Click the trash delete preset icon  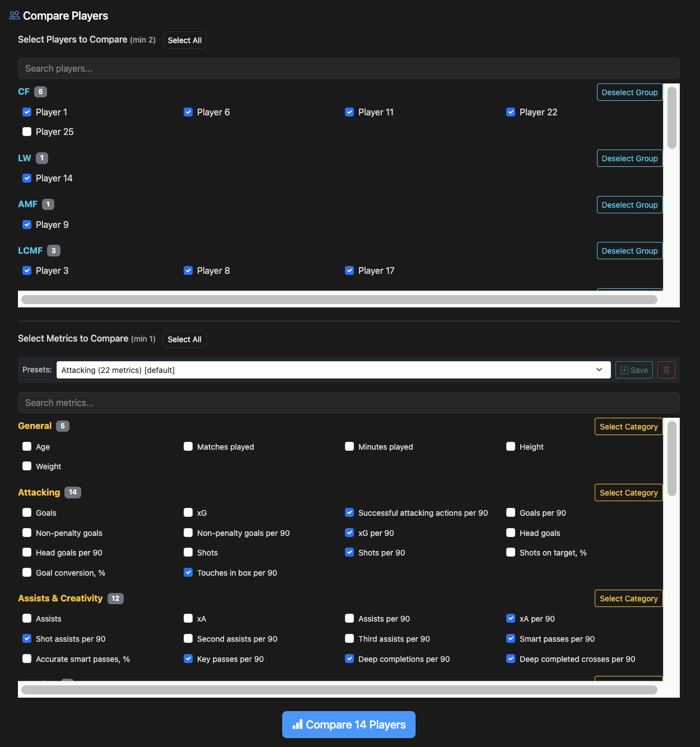[666, 370]
